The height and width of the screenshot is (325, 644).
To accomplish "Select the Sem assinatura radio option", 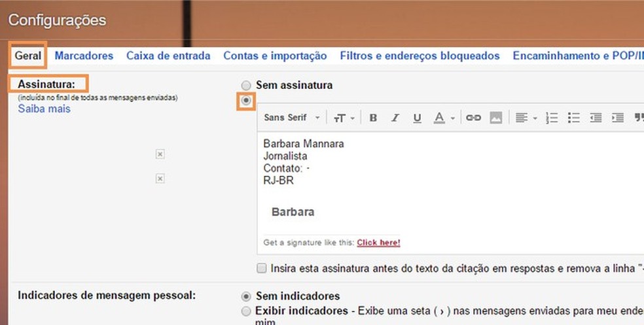I will [246, 86].
